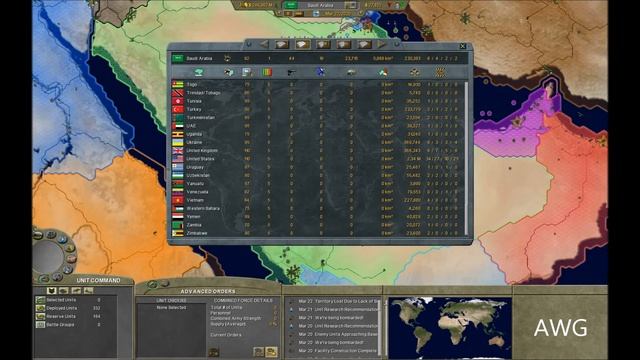Sort by tank column icon
Viewport: 640px width, 360px height.
point(351,72)
